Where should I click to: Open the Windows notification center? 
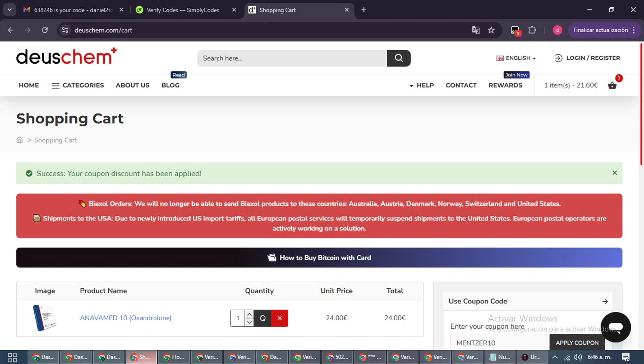[x=626, y=357]
